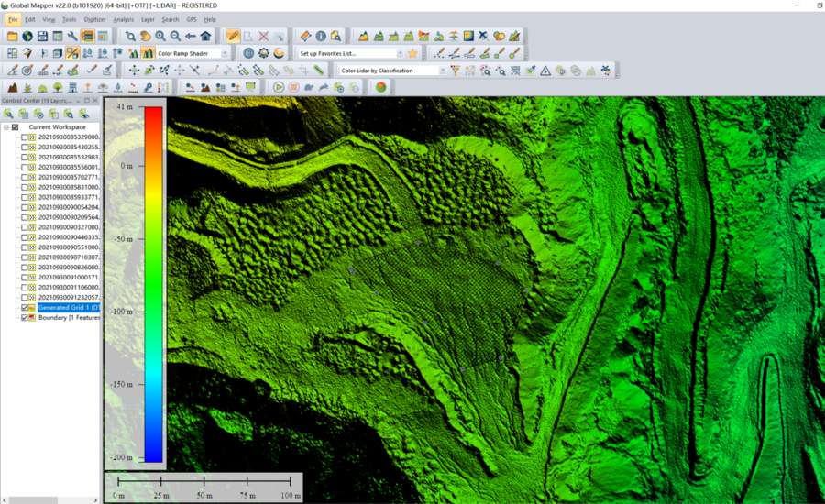825x504 pixels.
Task: Select the Digitizer pencil tool
Action: (234, 37)
